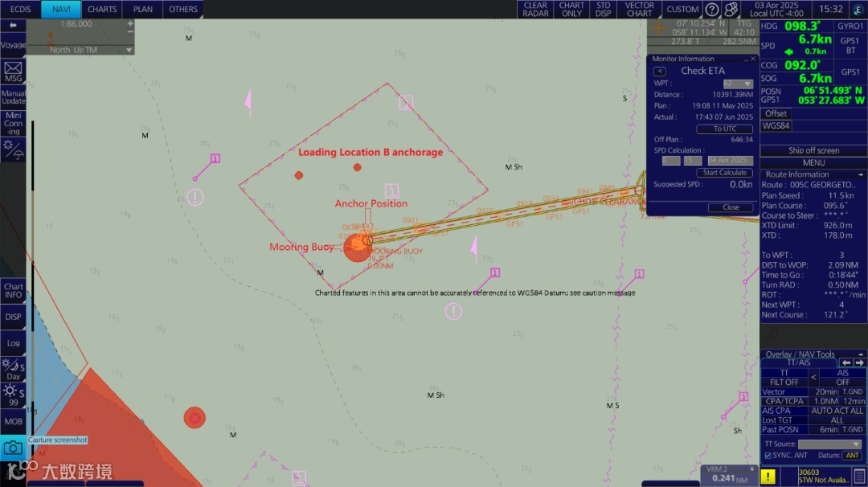Click the MOB button
The height and width of the screenshot is (487, 868).
click(13, 422)
